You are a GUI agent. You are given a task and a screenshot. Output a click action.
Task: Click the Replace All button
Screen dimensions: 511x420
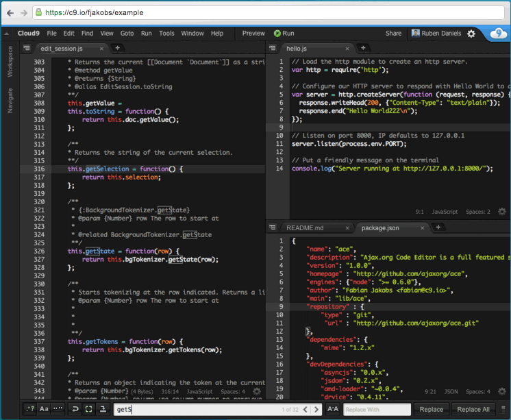pos(473,409)
